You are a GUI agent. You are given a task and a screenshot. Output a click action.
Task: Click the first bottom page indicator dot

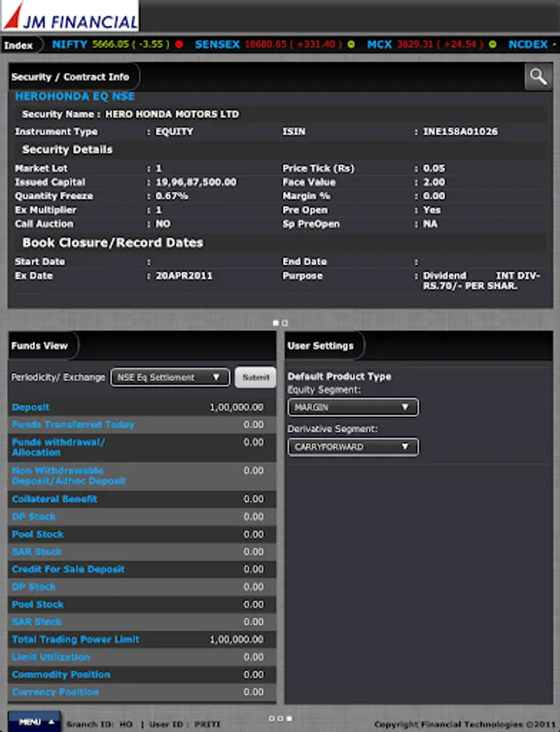click(x=271, y=718)
